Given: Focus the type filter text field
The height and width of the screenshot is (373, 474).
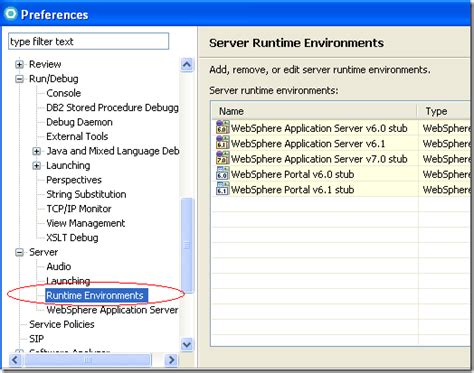Looking at the screenshot, I should [88, 41].
